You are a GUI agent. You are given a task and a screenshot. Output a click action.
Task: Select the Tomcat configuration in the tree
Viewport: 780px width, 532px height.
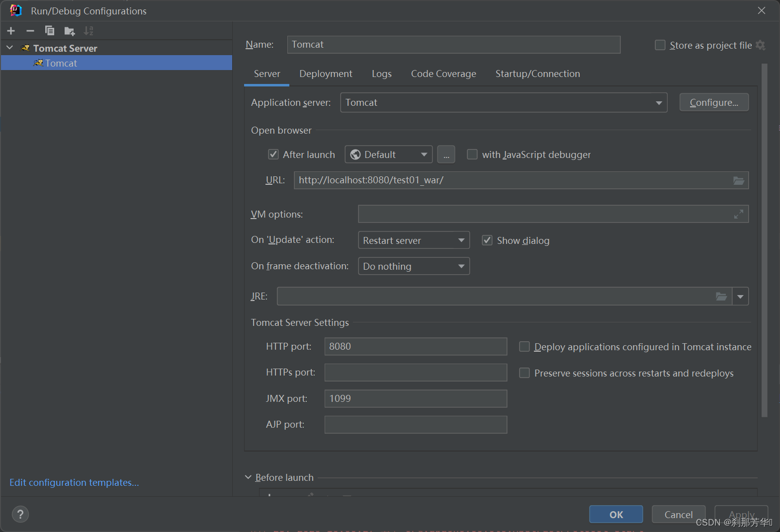pyautogui.click(x=116, y=63)
